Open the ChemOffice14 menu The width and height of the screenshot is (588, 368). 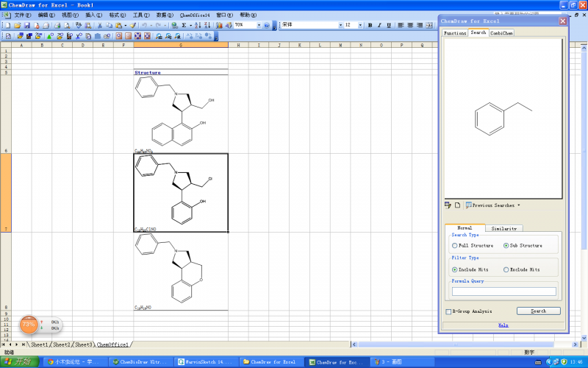[194, 15]
